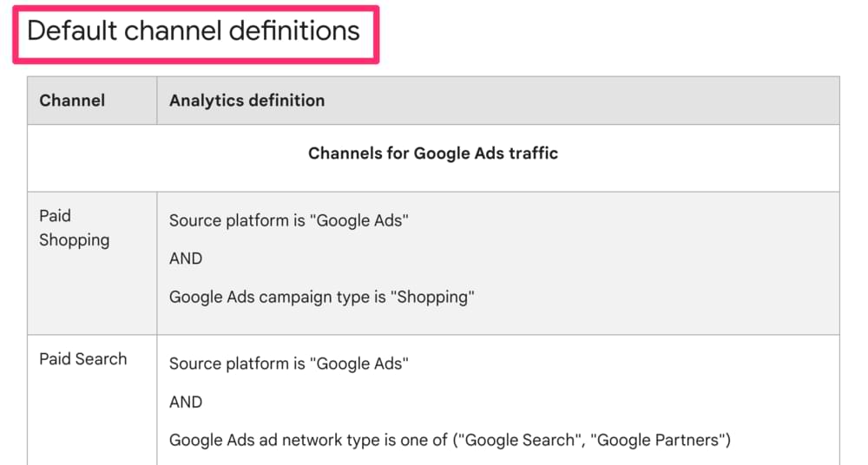Click the word "definitions" in the page heading

coord(294,31)
